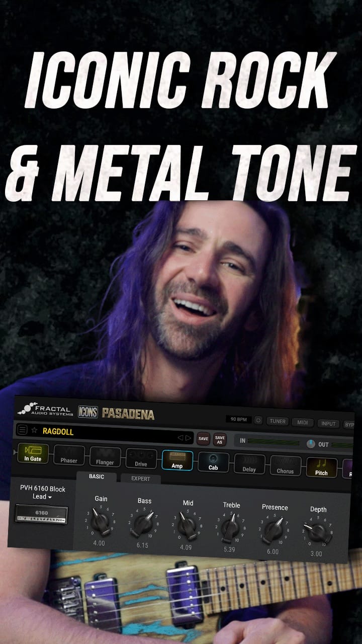Click the INPUT button
Viewport: 362px width, 644px height.
click(x=328, y=424)
